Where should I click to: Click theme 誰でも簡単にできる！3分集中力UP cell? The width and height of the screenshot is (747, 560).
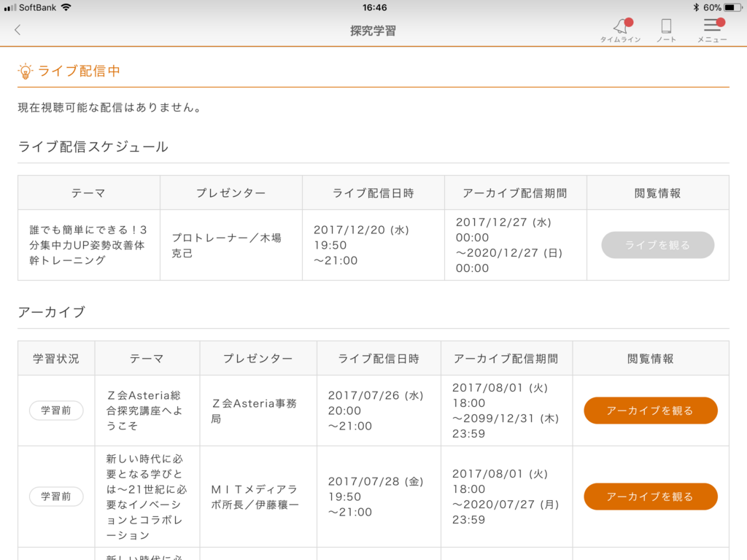coord(88,245)
